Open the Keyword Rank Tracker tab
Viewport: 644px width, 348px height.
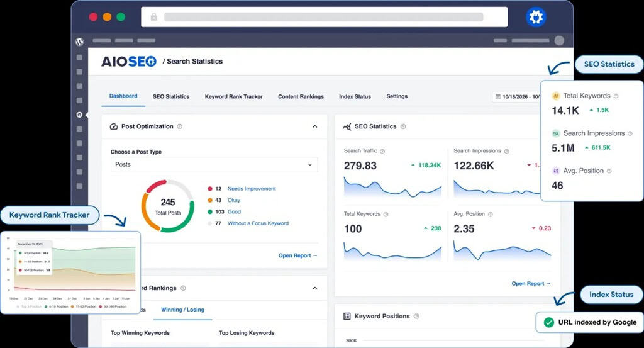coord(234,96)
